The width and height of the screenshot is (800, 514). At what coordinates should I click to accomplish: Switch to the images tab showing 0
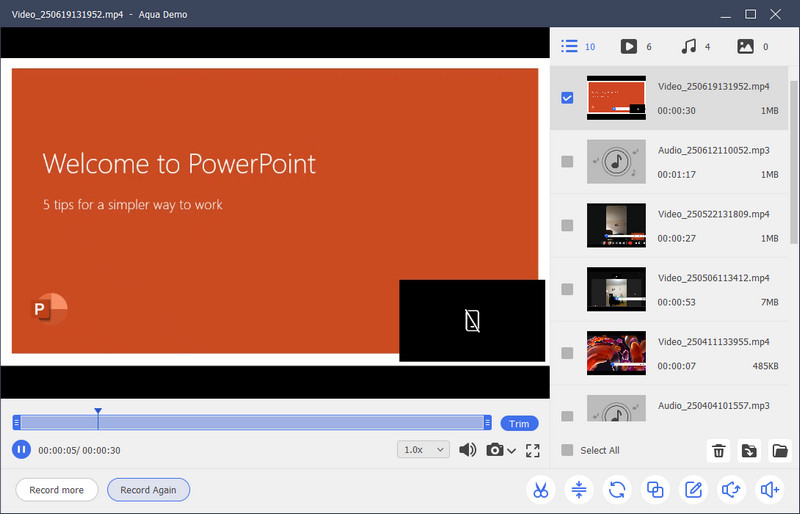753,46
